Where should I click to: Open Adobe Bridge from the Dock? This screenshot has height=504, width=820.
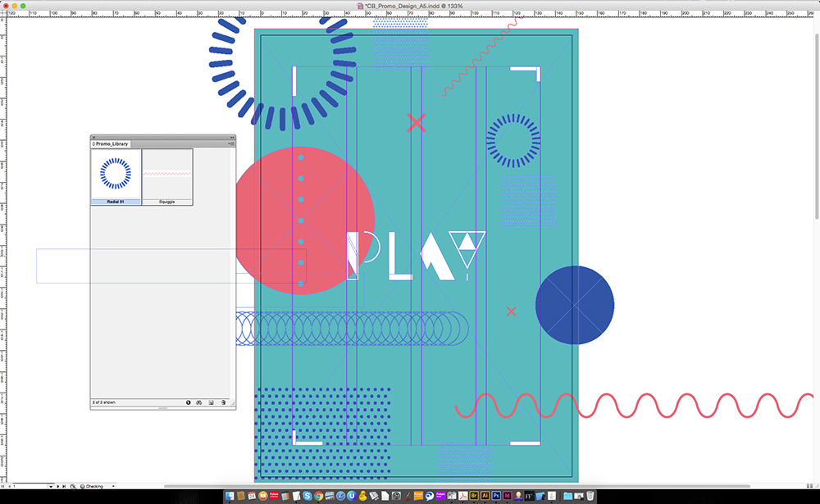tap(474, 496)
